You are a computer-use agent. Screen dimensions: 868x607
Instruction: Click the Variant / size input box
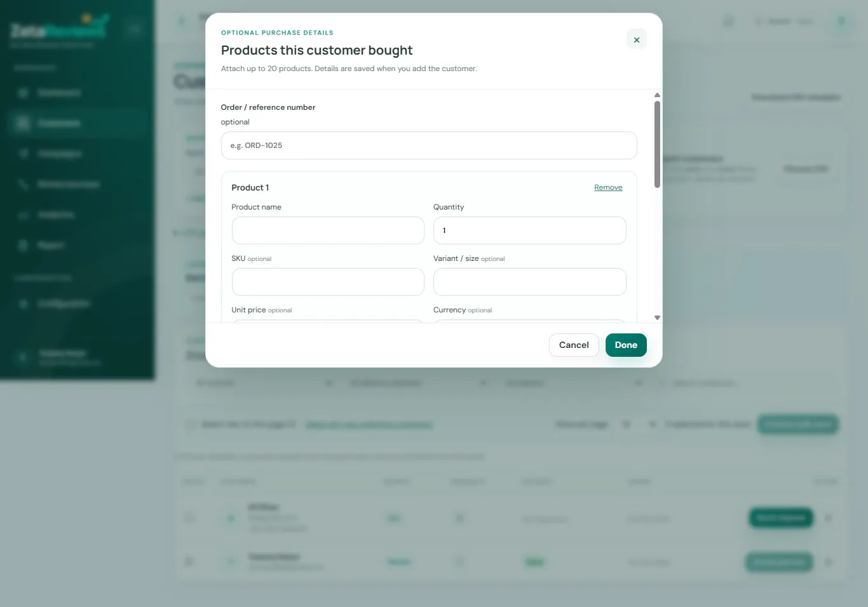529,282
